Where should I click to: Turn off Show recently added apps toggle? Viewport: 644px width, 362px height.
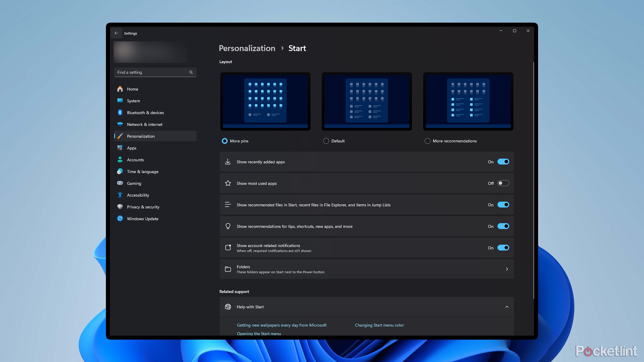coord(503,162)
